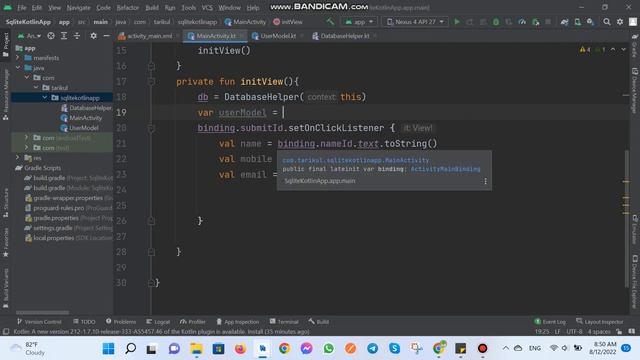This screenshot has height=360, width=640.
Task: Collapse the tarikul package node
Action: pos(36,88)
